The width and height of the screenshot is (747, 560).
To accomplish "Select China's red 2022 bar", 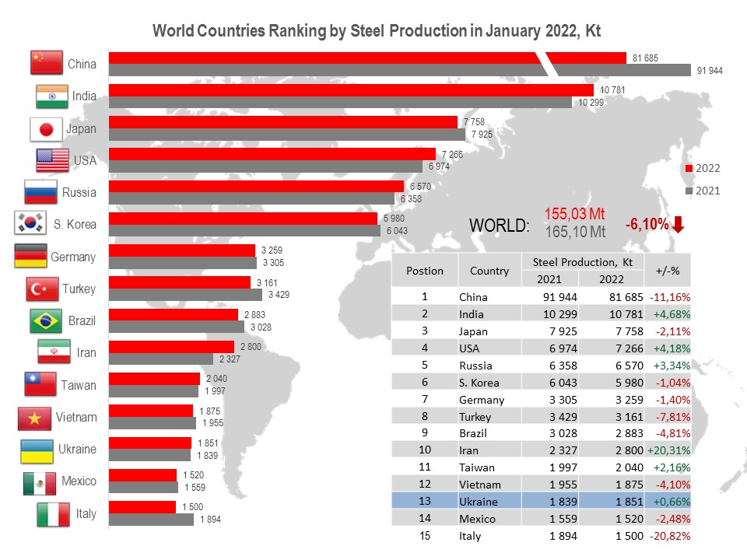I will 367,58.
